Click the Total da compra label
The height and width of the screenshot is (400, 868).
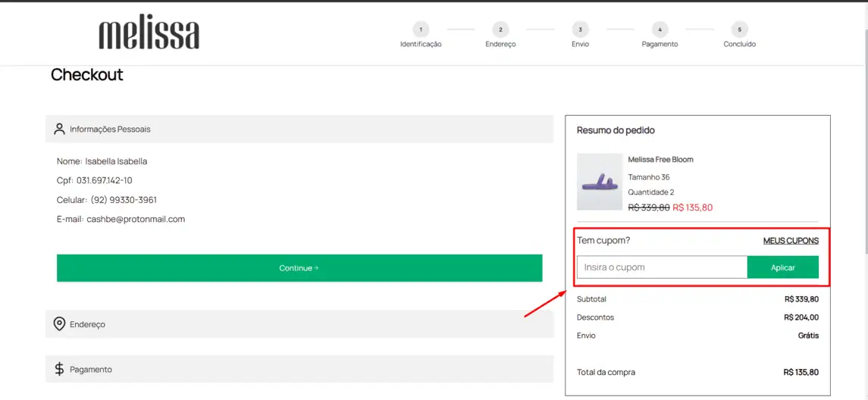606,372
